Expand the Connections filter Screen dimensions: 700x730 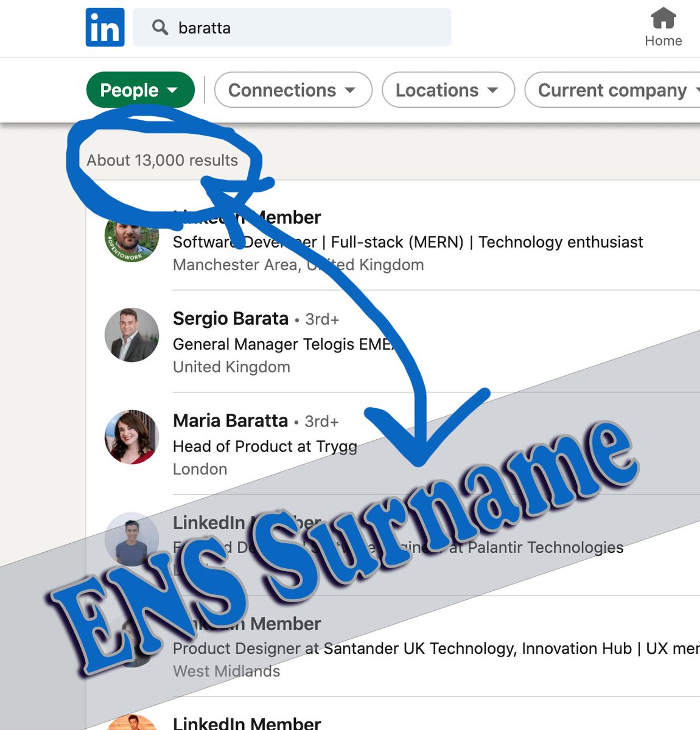293,90
